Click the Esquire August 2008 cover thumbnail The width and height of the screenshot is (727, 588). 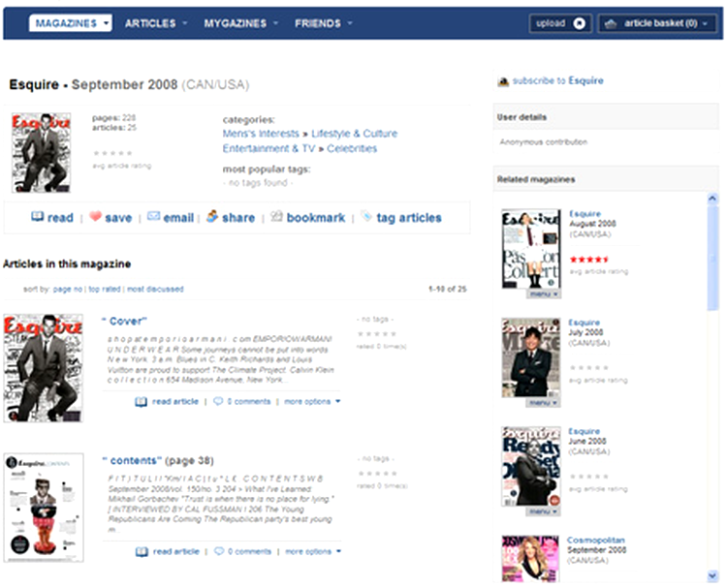[x=531, y=249]
